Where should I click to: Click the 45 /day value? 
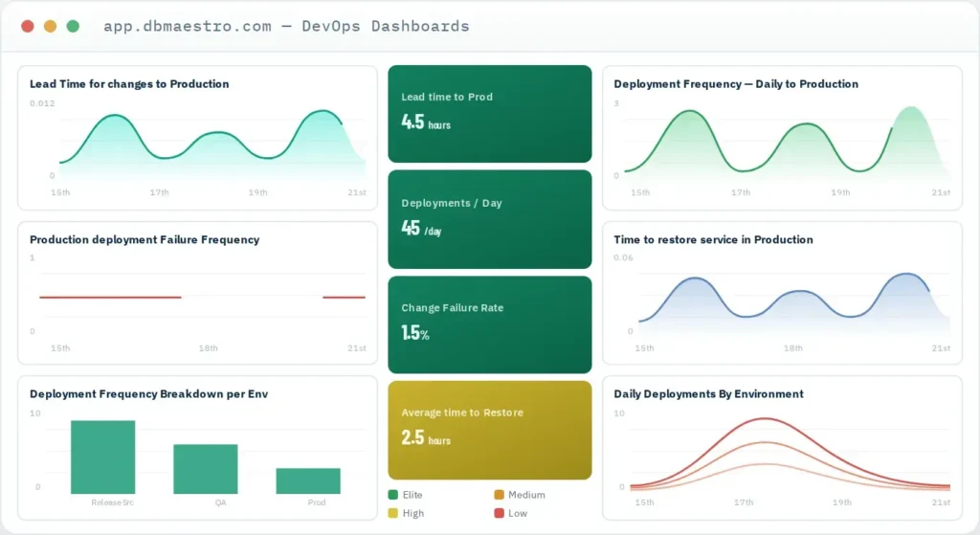(421, 228)
